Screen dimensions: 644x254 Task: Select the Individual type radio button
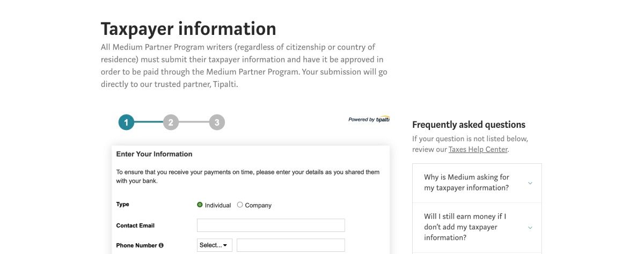(200, 205)
